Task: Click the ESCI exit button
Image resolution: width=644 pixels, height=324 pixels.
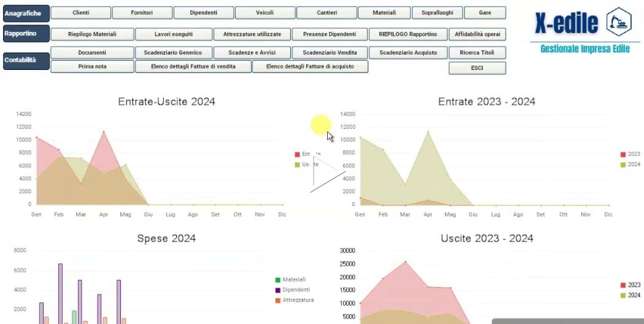Action: pos(477,68)
